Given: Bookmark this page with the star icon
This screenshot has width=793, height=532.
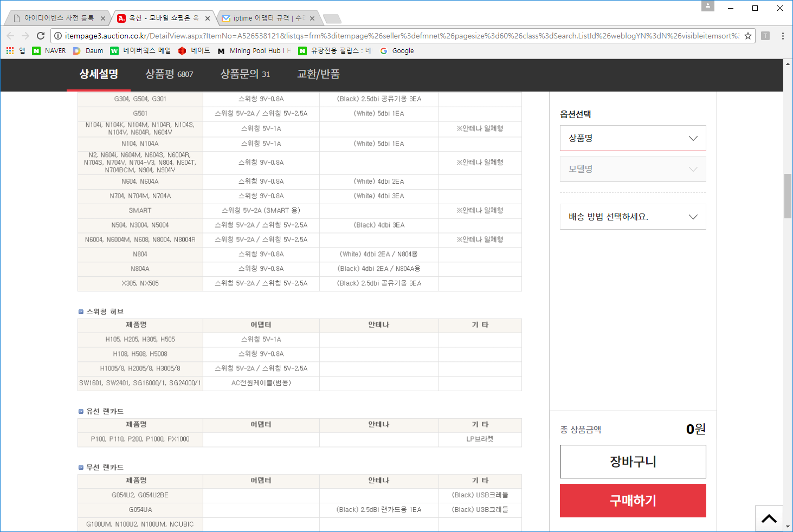Looking at the screenshot, I should click(748, 36).
